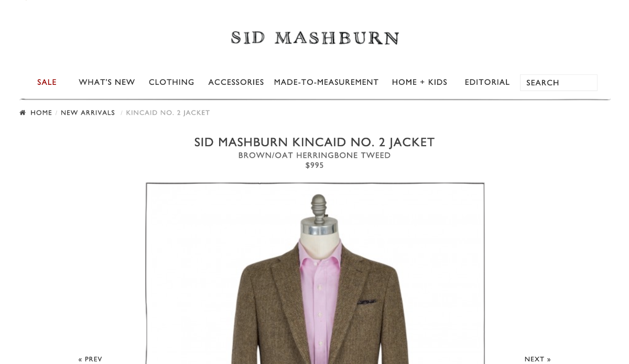This screenshot has width=629, height=364.
Task: Click the Kincaid No. 2 Jacket breadcrumb
Action: pos(168,113)
